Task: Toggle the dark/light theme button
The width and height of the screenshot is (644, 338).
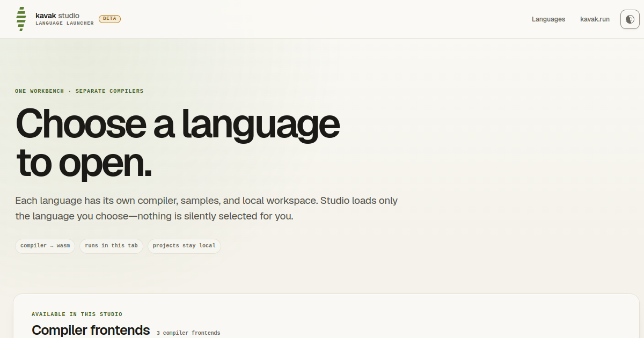Action: click(x=630, y=19)
